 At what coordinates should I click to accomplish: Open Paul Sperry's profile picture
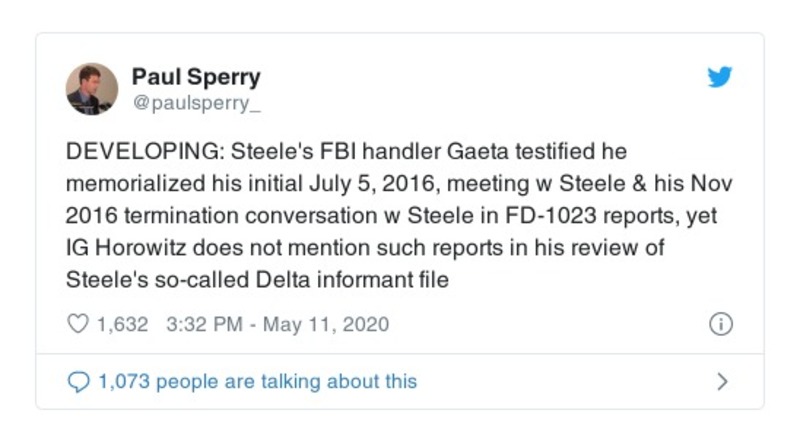pos(92,88)
